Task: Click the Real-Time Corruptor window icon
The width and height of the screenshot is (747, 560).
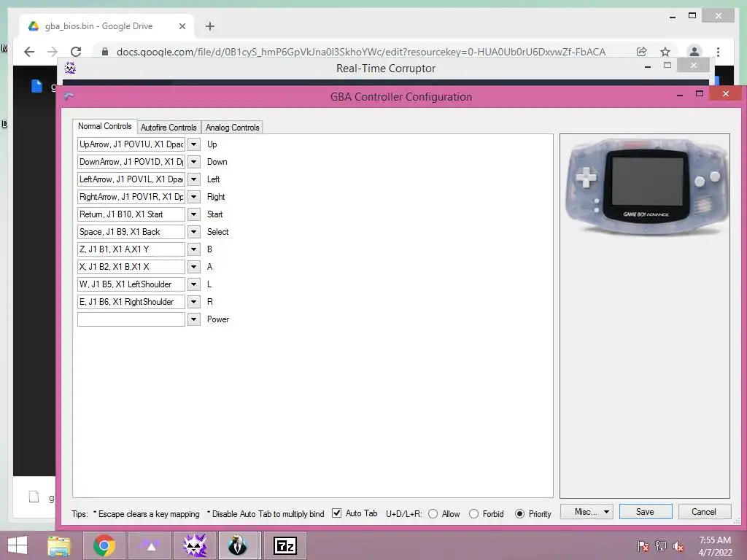Action: pos(70,68)
